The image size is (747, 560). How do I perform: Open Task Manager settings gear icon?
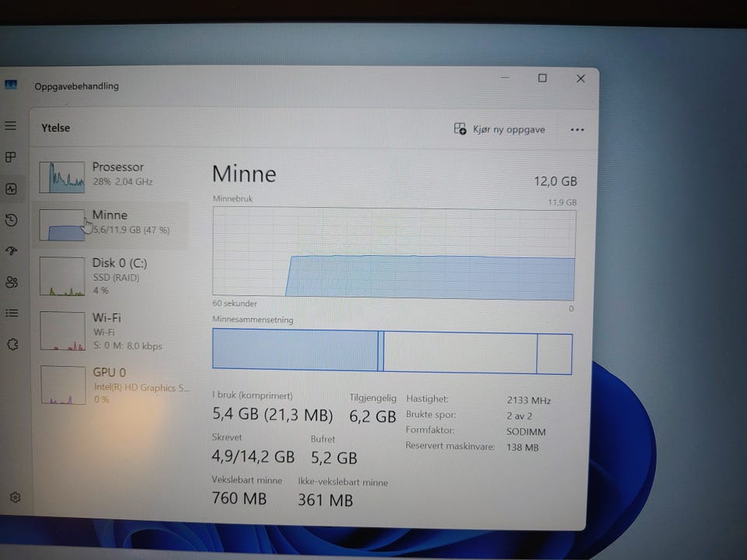[16, 497]
